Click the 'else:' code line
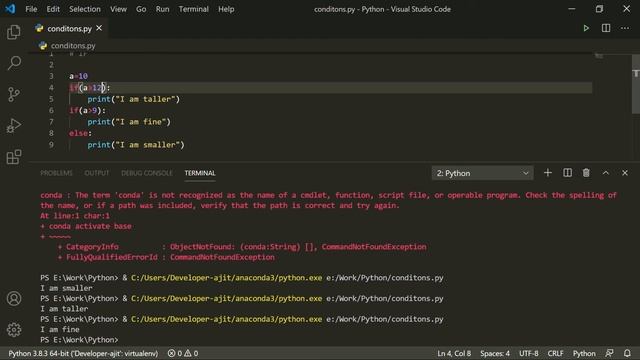The image size is (640, 360). click(80, 133)
